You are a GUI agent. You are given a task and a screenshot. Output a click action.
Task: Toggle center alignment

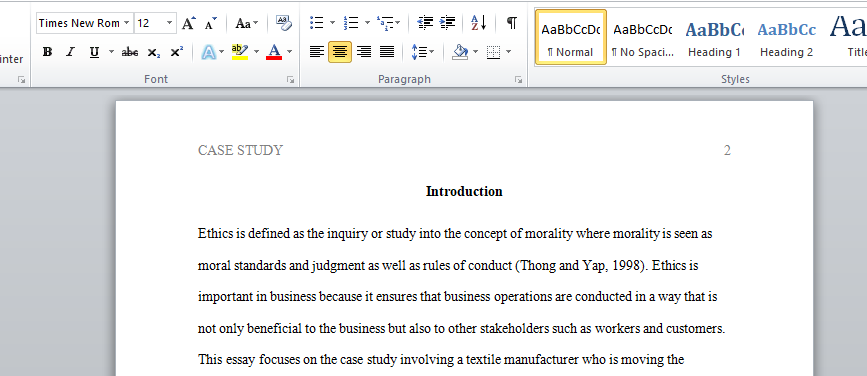(340, 52)
